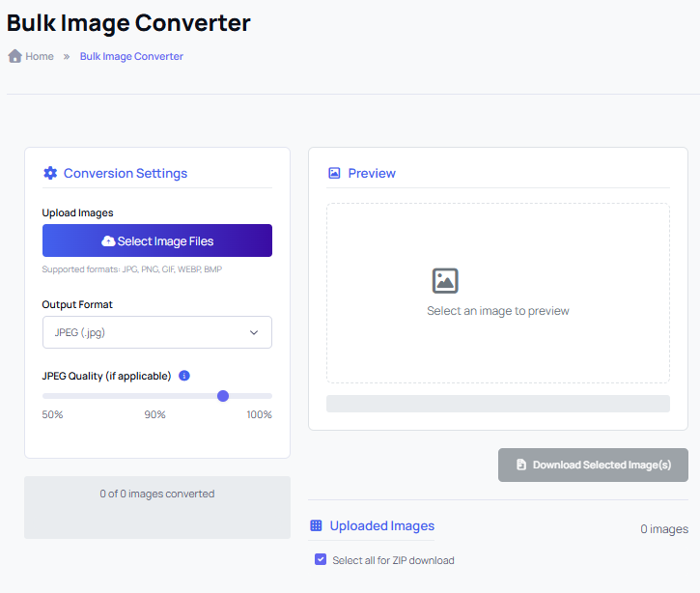The width and height of the screenshot is (700, 593).
Task: Click the 50% label under quality slider
Action: tap(52, 414)
